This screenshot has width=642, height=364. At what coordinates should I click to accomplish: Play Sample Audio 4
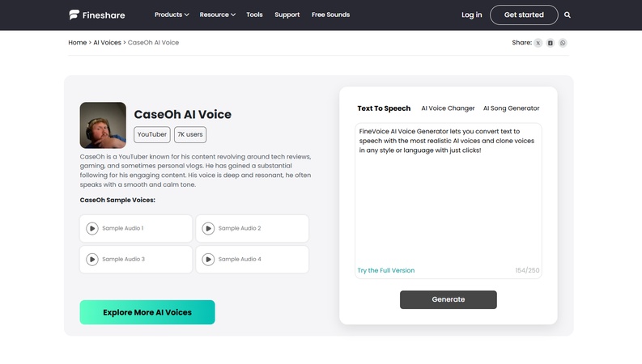click(208, 260)
